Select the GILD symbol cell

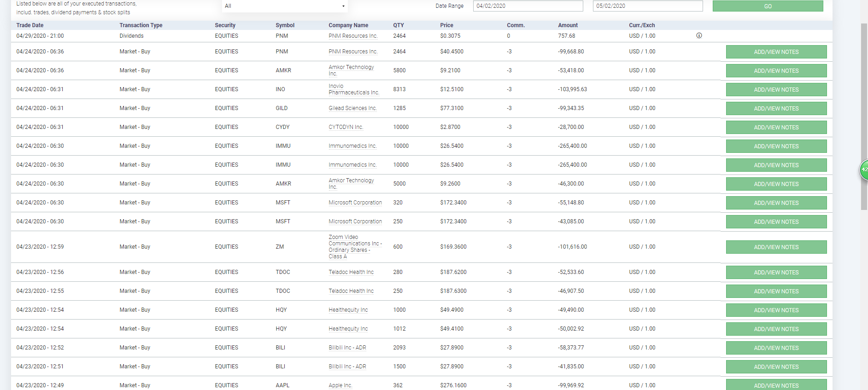[282, 108]
